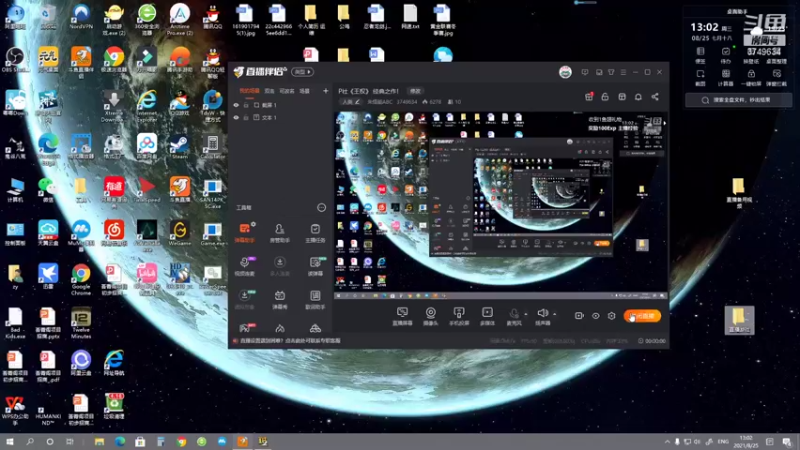Open File Explorer from the taskbar

click(99, 441)
